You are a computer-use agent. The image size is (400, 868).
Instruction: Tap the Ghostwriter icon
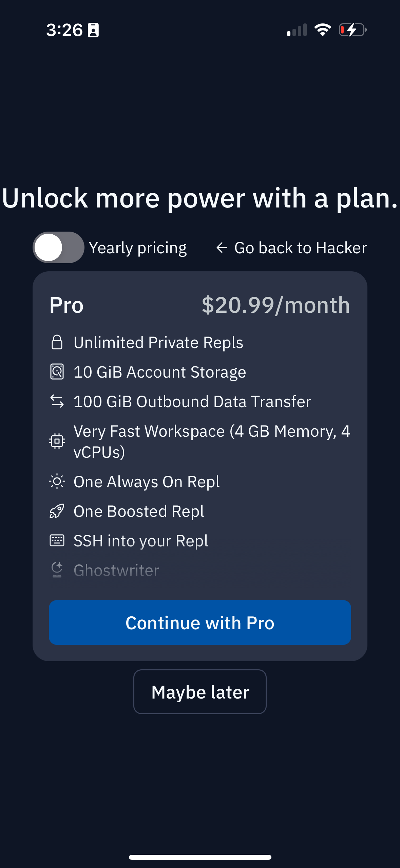tap(57, 570)
